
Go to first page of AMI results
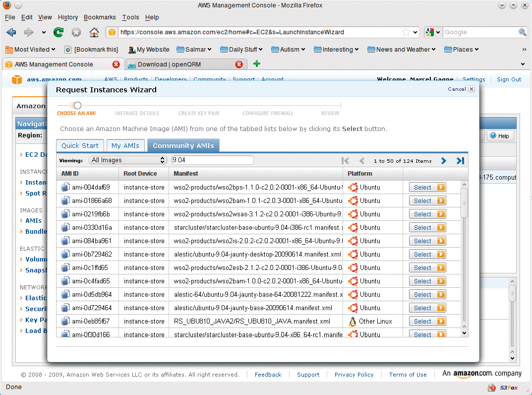(x=346, y=161)
